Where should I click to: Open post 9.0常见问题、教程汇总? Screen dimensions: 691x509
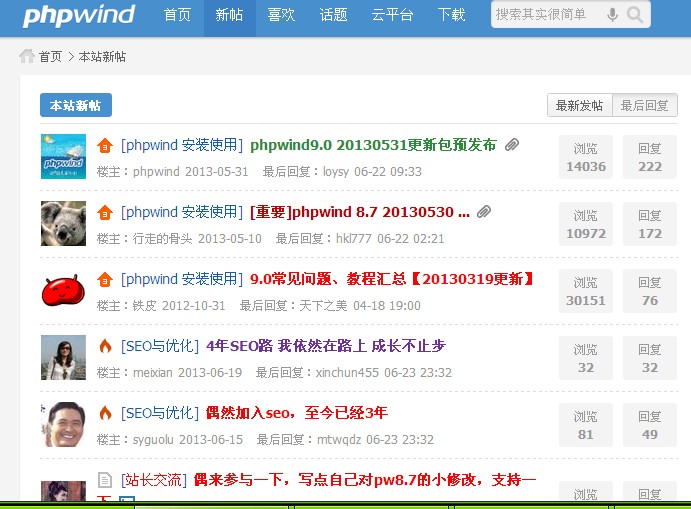392,279
